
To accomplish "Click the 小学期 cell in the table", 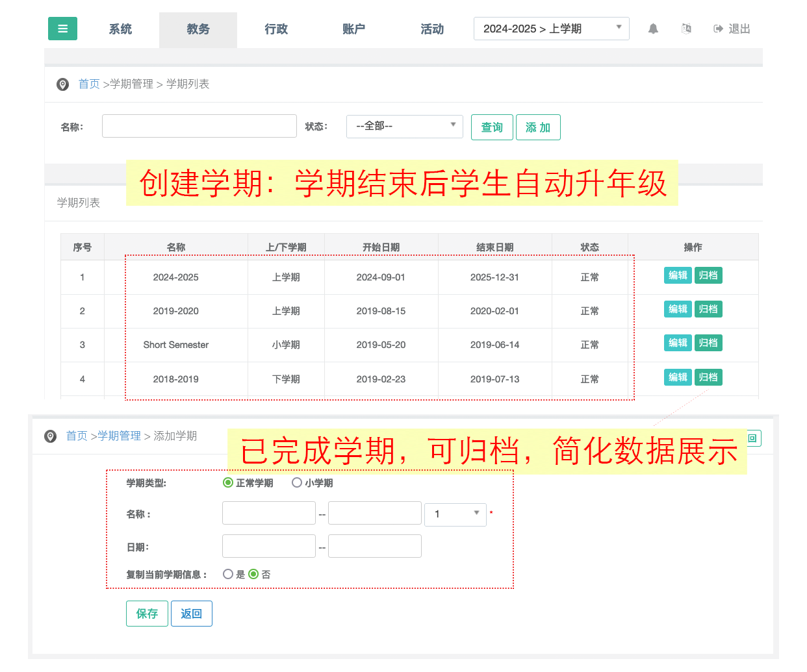I will coord(286,345).
